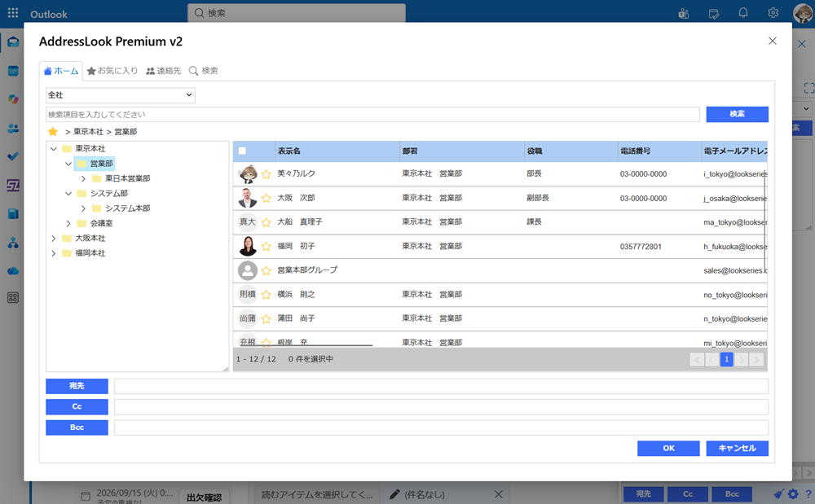Favorite 大阪 次郎 with the star
Screen dimensions: 815x504
pos(267,198)
